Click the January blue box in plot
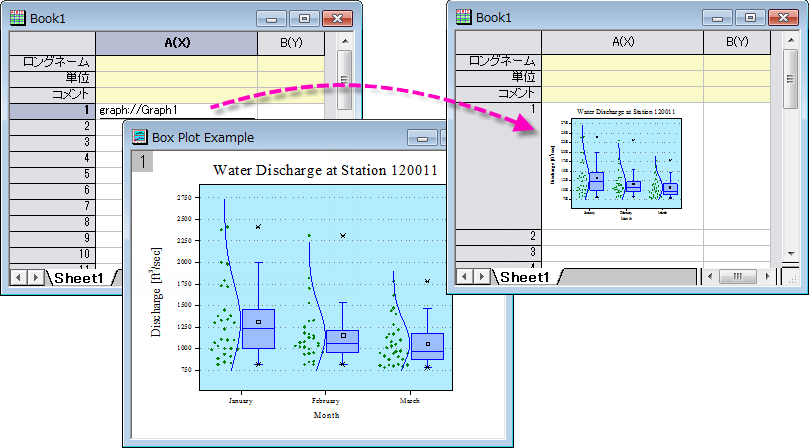This screenshot has height=448, width=809. pyautogui.click(x=258, y=329)
